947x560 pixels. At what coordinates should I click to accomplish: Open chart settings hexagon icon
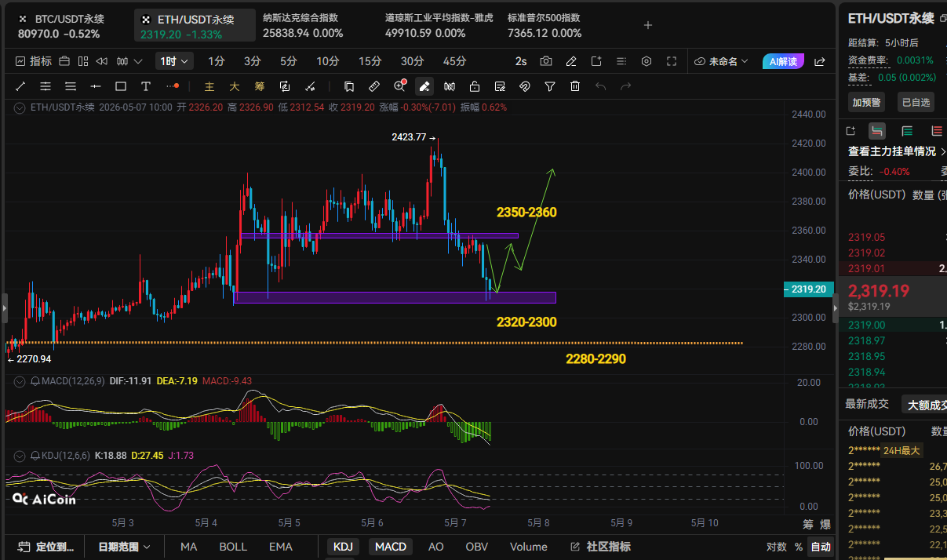(x=647, y=61)
